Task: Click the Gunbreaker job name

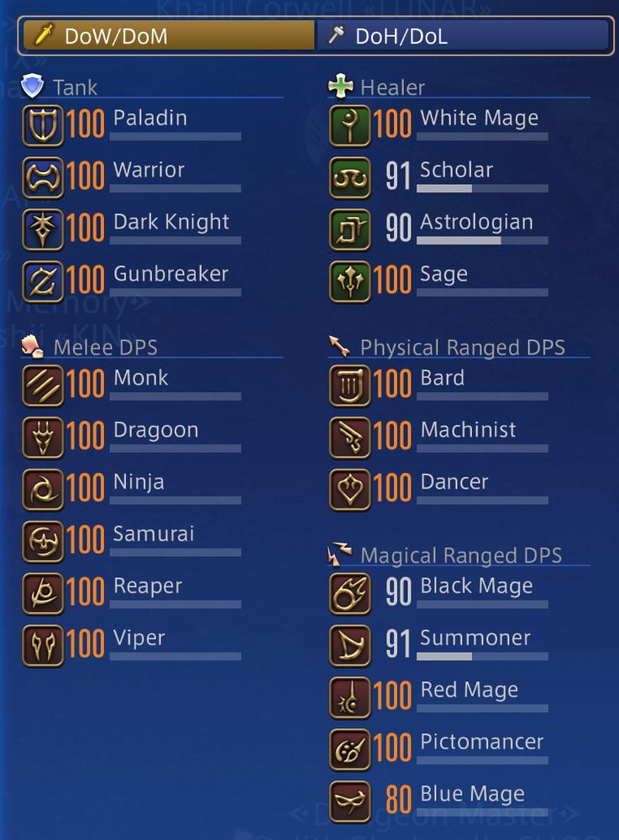Action: [170, 274]
